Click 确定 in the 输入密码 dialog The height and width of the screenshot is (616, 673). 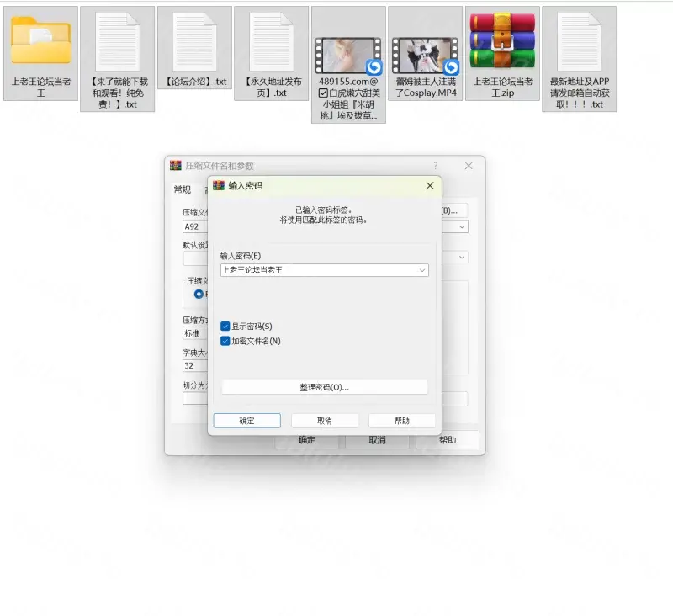click(247, 421)
